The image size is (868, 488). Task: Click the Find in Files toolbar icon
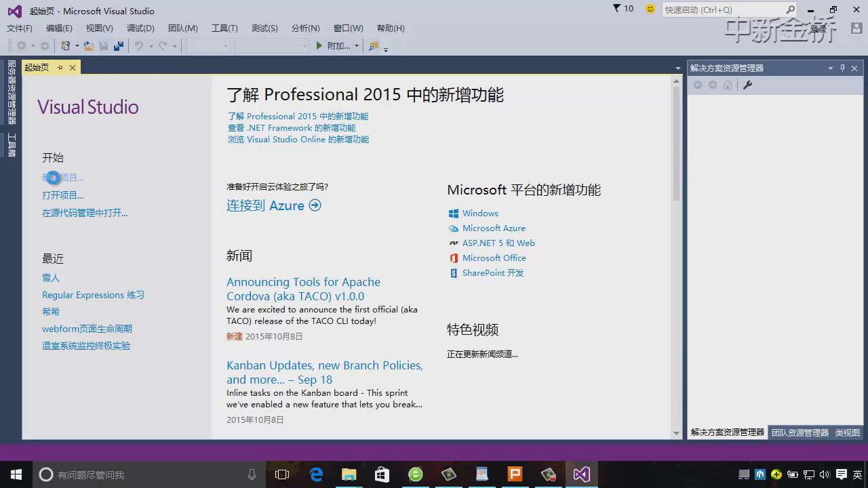[374, 45]
